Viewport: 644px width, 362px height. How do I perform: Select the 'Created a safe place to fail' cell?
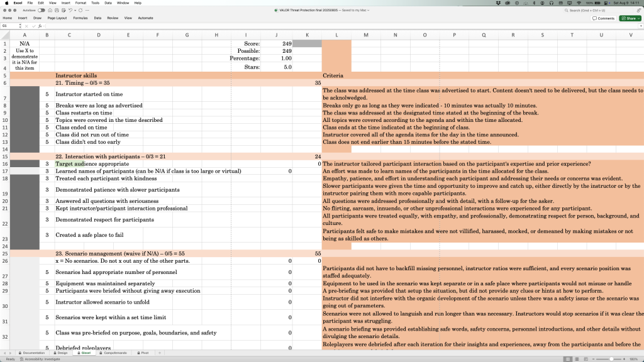(69, 235)
